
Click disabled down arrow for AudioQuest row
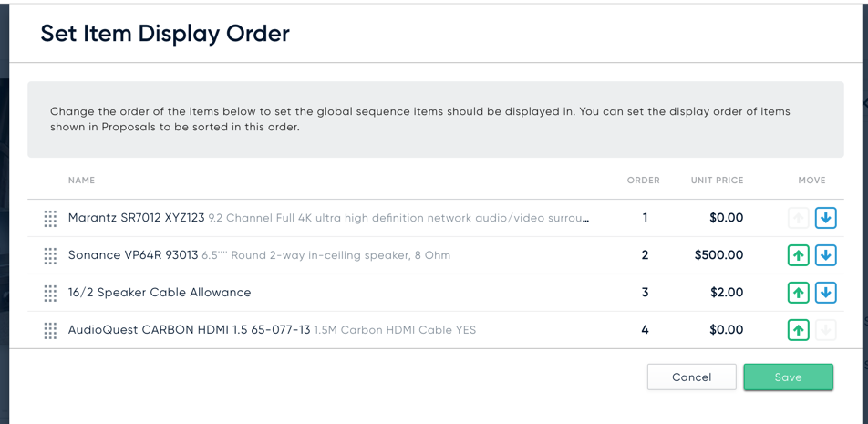point(825,330)
